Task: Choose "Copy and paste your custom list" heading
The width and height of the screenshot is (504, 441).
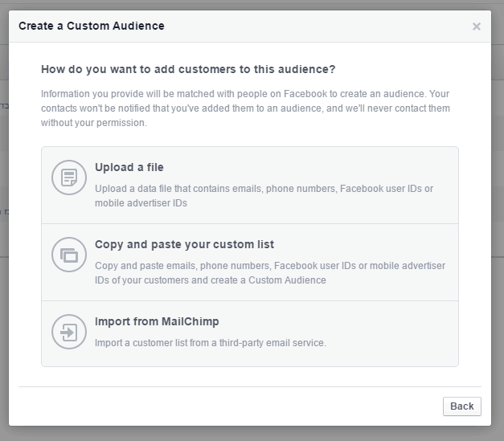Action: (184, 244)
